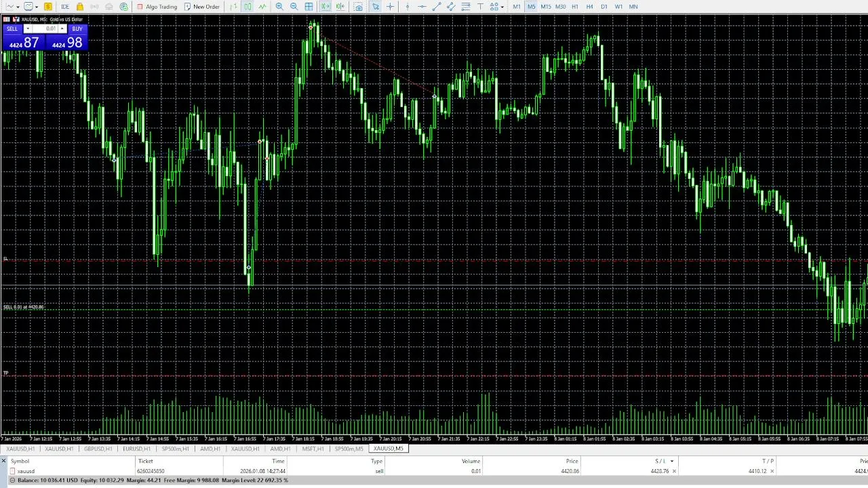Toggle chart auto scroll
The image size is (868, 488).
pyautogui.click(x=325, y=7)
